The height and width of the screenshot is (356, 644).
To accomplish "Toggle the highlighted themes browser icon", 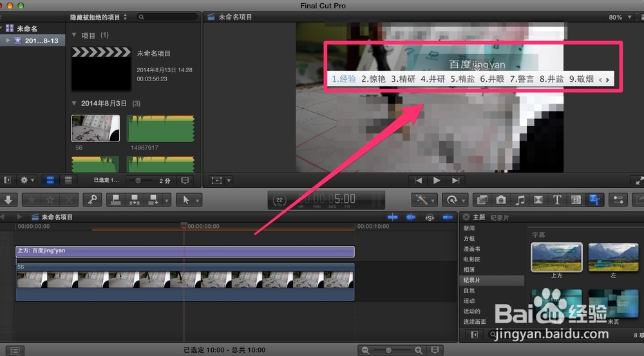I will [x=594, y=200].
